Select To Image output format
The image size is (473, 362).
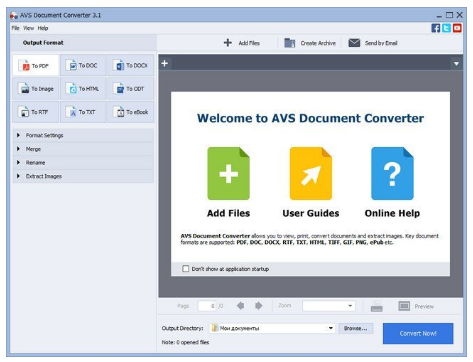tap(36, 89)
